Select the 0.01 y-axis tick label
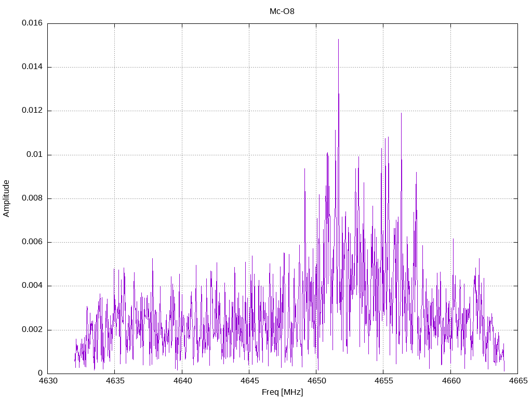Screen dimensions: 532x399 pyautogui.click(x=35, y=155)
